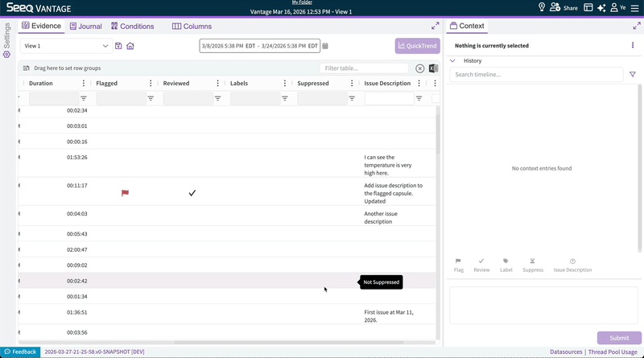This screenshot has height=358, width=644.
Task: Click the Issue Description action icon
Action: pyautogui.click(x=572, y=265)
